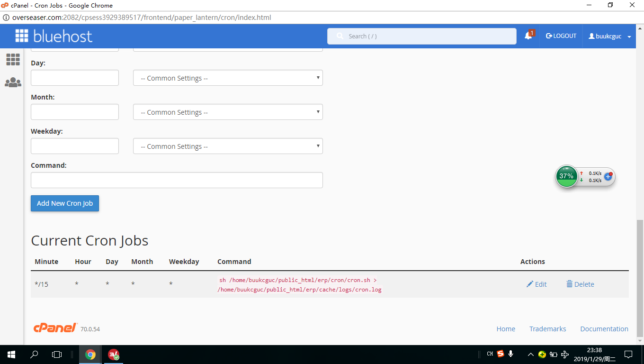Click the Actions column header

[533, 262]
